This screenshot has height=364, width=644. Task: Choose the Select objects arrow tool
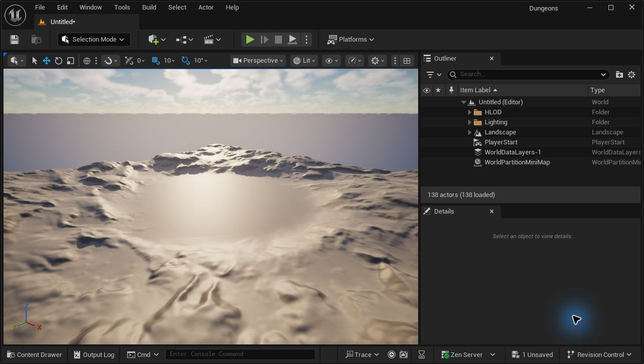coord(35,61)
